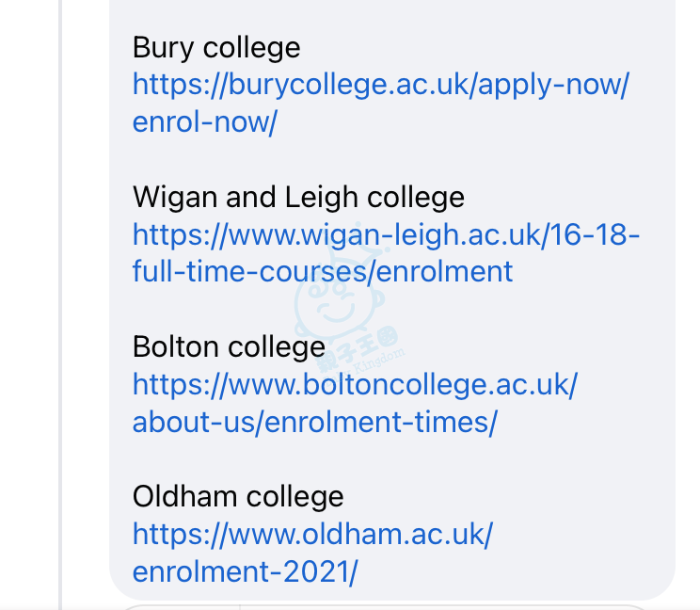Click the box outline below the message bubble
The height and width of the screenshot is (610, 700).
384,607
